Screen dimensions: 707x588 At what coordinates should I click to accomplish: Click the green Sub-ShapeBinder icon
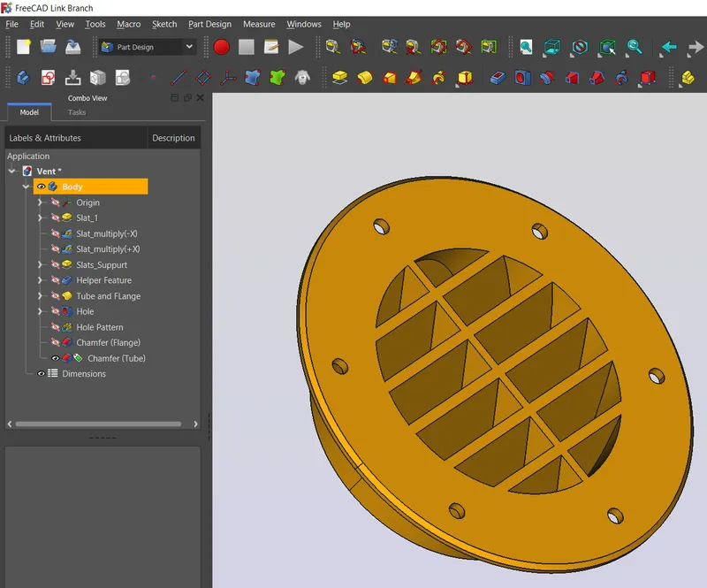277,78
